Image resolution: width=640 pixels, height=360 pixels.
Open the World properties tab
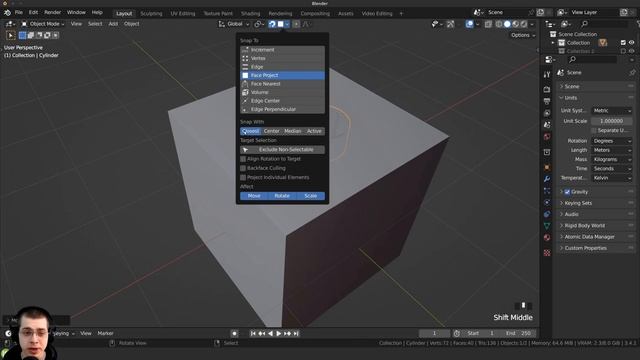[x=547, y=137]
